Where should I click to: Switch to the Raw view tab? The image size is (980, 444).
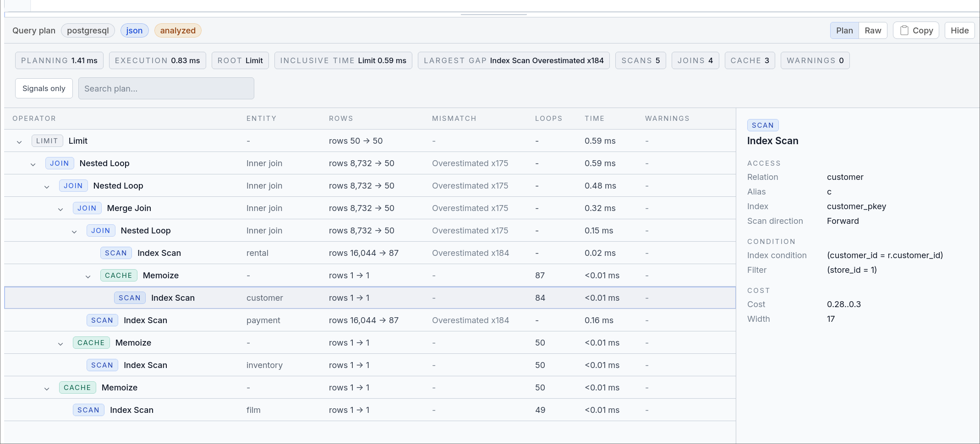tap(873, 30)
